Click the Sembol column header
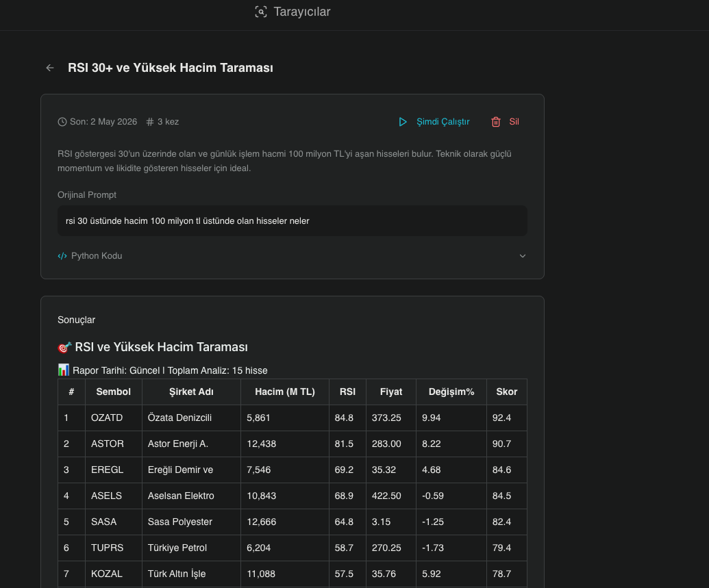The width and height of the screenshot is (709, 588). coord(114,392)
